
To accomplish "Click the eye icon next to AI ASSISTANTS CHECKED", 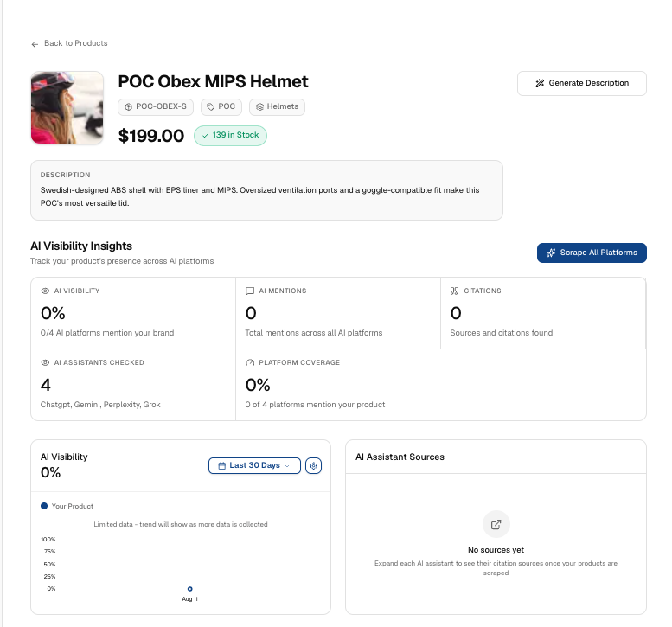I will 45,362.
